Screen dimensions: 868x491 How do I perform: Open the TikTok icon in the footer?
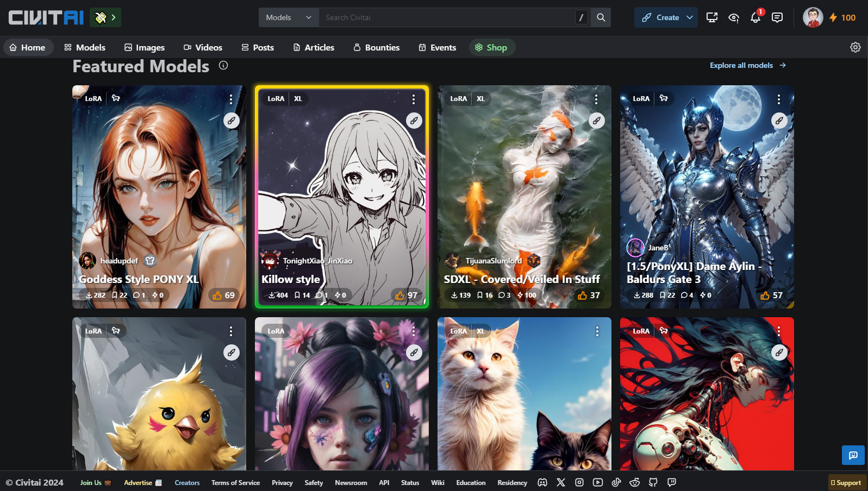click(x=616, y=482)
